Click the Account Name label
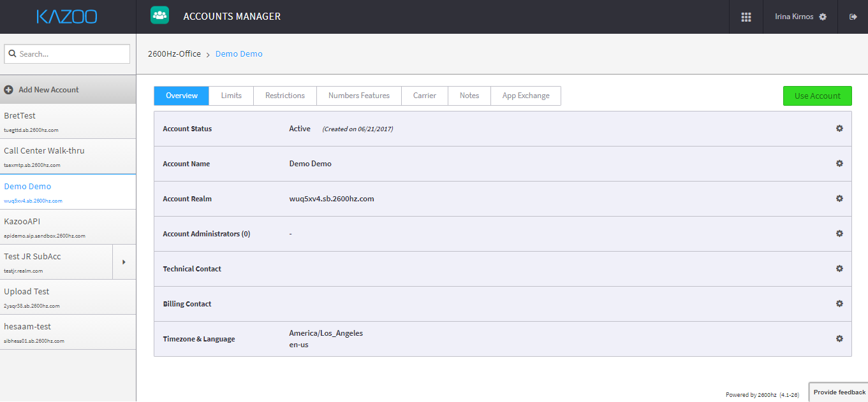Screen dimensions: 868x402 pyautogui.click(x=186, y=164)
